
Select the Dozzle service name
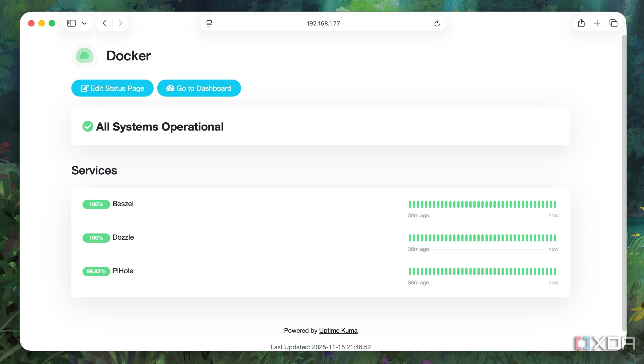[x=123, y=237]
